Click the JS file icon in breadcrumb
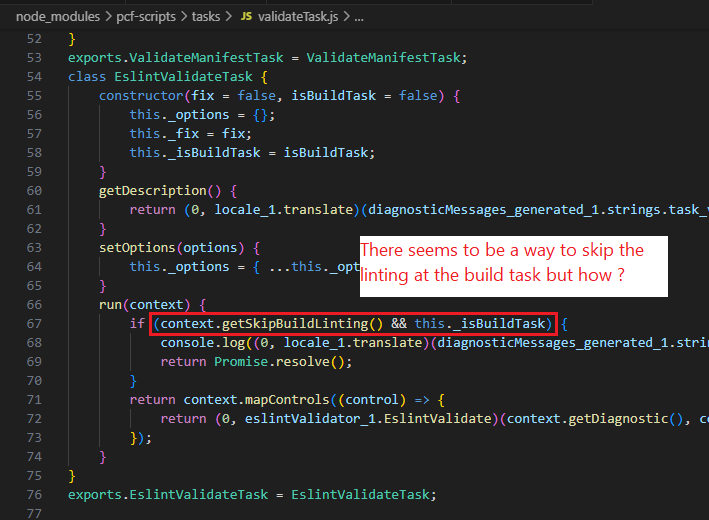This screenshot has height=520, width=709. 246,18
